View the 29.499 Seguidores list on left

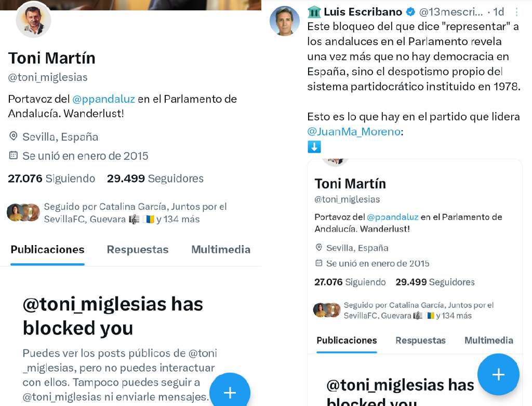click(155, 179)
